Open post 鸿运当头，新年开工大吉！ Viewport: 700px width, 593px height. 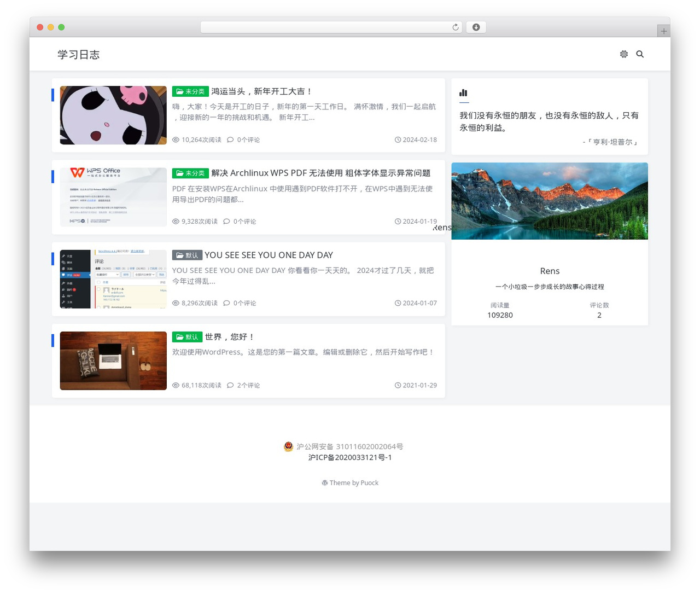(x=262, y=91)
